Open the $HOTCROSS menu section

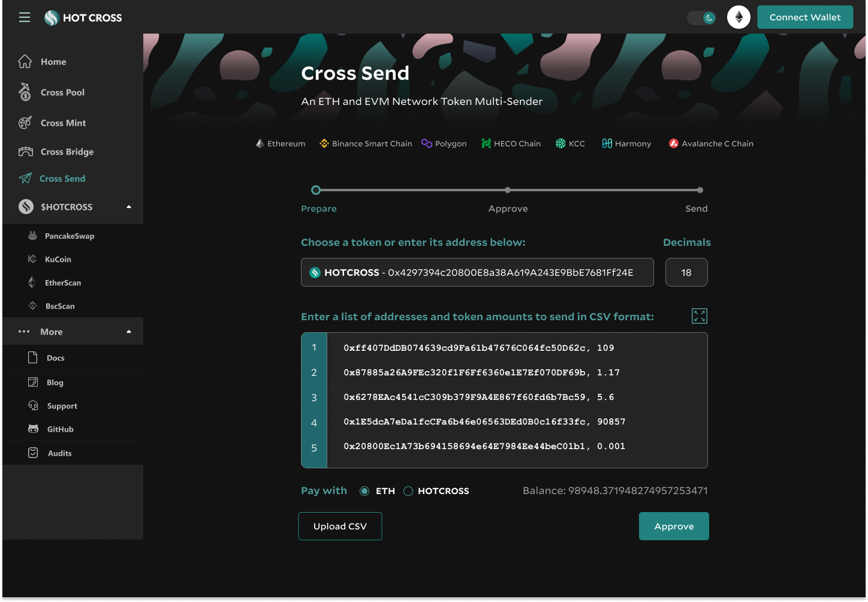point(73,207)
